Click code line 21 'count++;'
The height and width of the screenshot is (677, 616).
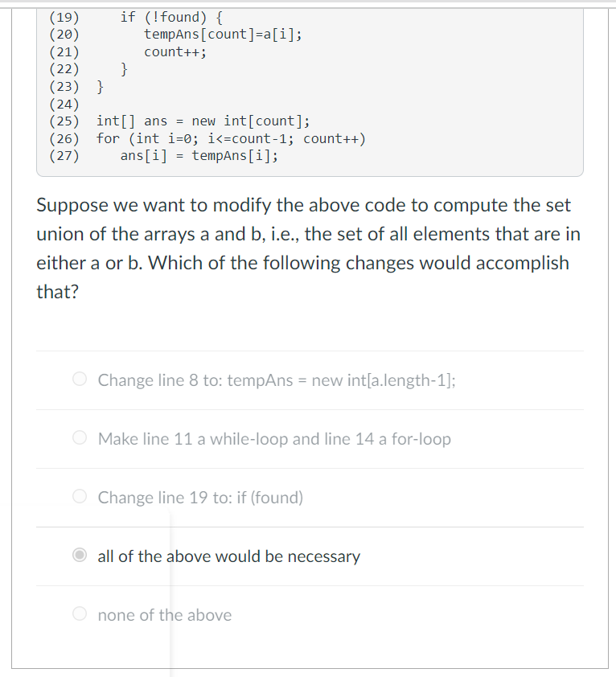[x=175, y=51]
